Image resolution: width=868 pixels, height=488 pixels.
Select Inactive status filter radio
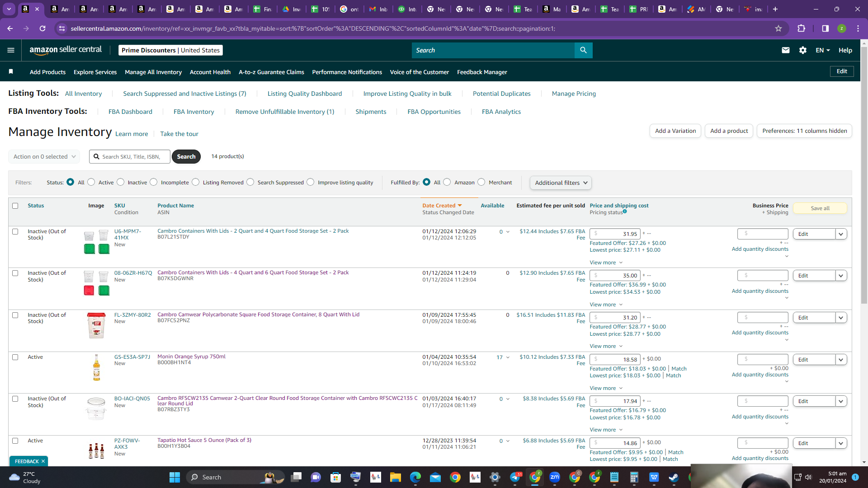(x=120, y=182)
